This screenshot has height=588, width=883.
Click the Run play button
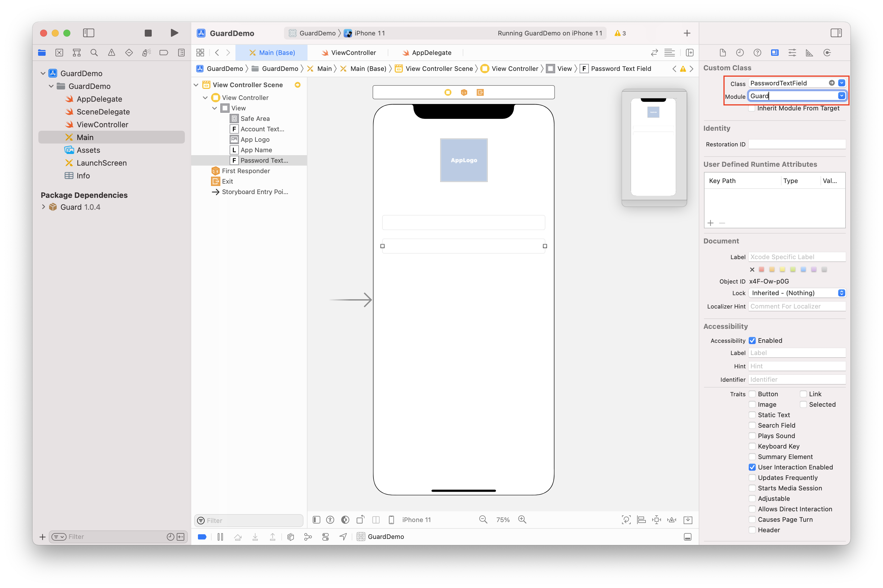coord(174,33)
